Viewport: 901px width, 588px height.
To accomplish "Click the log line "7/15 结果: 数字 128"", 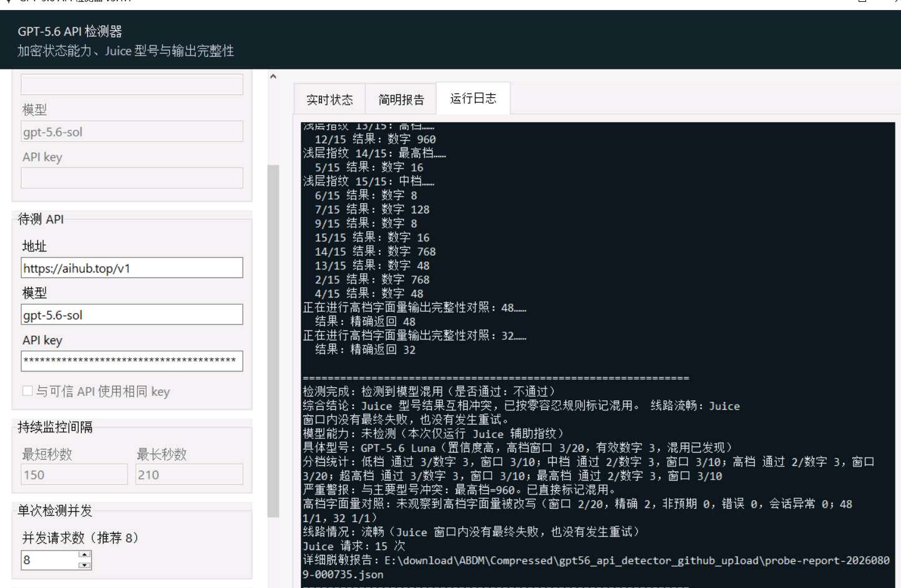I will click(372, 209).
